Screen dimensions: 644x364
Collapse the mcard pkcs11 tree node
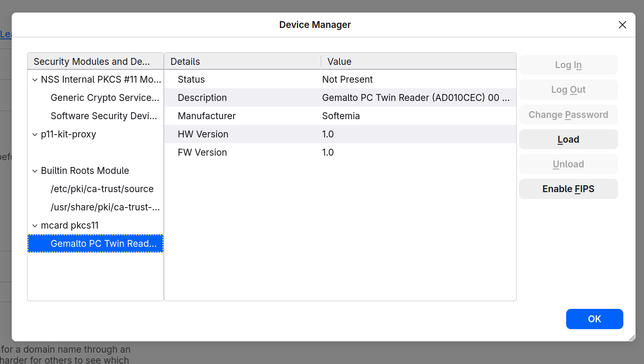[35, 226]
